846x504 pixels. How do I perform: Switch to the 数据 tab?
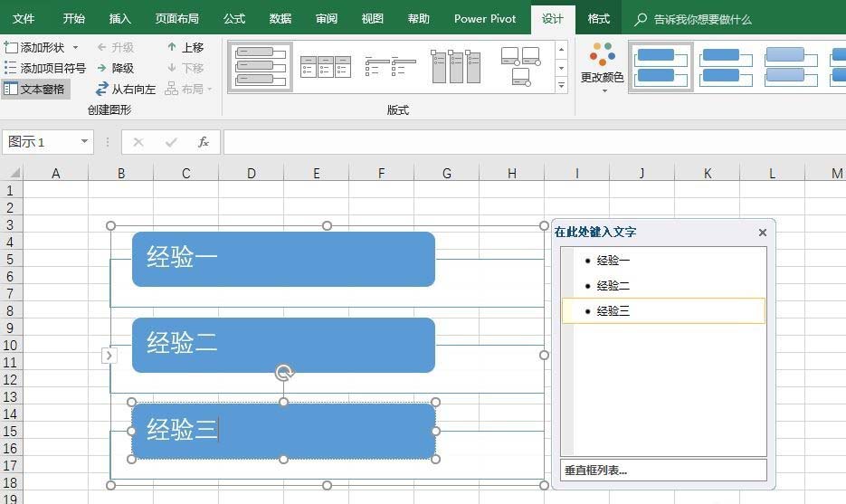(x=280, y=19)
